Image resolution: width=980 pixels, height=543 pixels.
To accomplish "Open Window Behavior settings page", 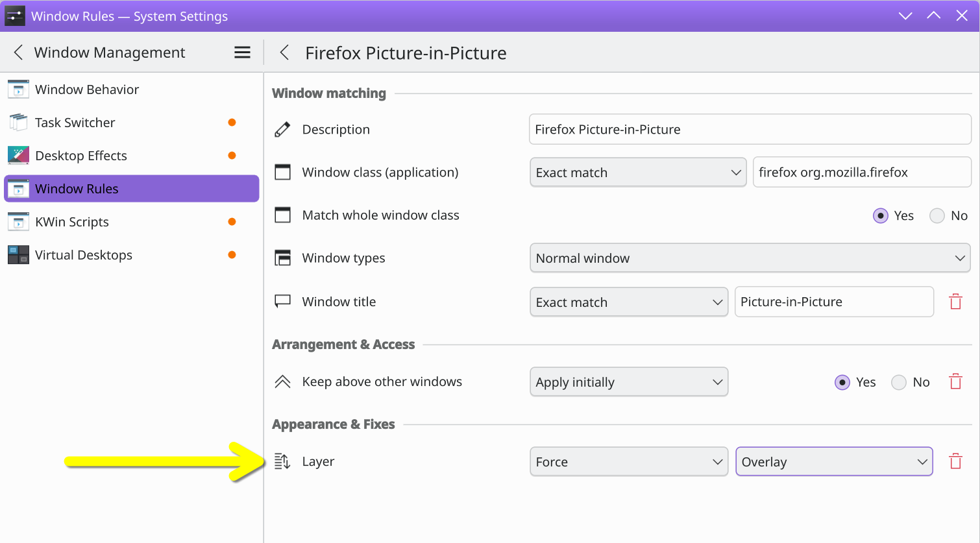I will [132, 90].
